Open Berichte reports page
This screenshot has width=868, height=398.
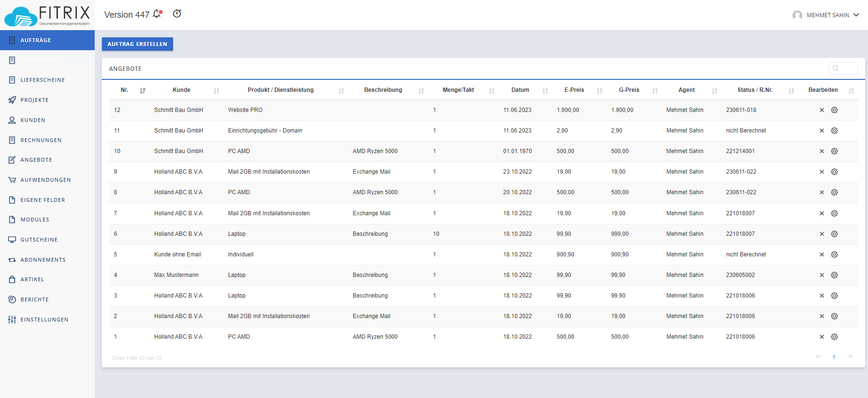(47, 299)
